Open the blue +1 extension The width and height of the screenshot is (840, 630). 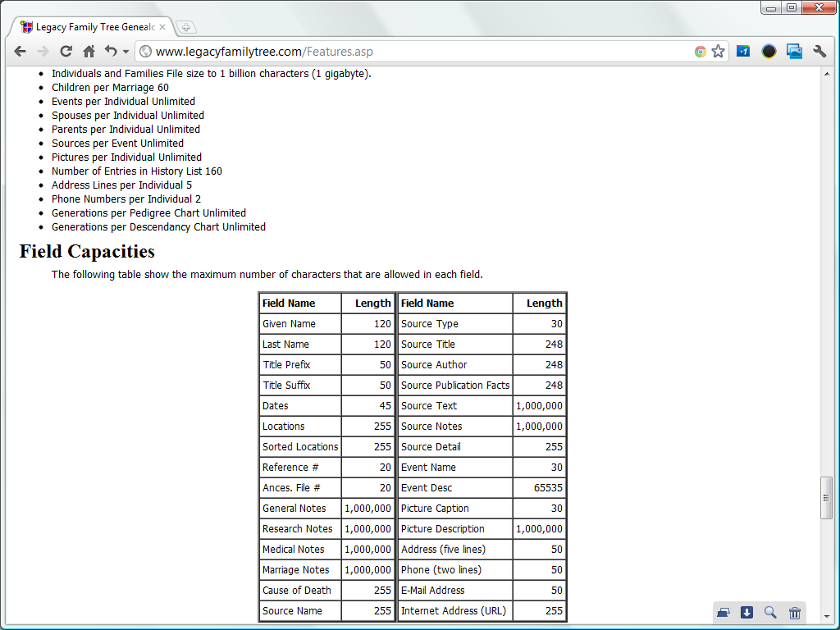(743, 52)
